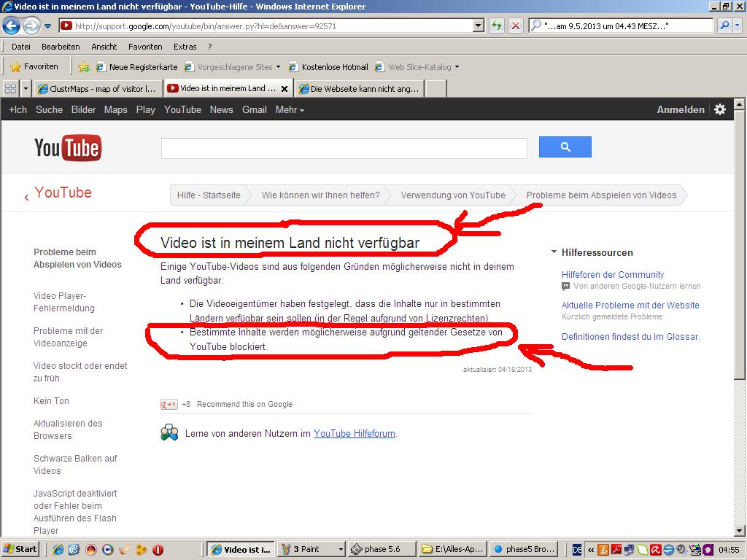Open the E:\Alles-Ap... folder taskbar button

(x=452, y=550)
